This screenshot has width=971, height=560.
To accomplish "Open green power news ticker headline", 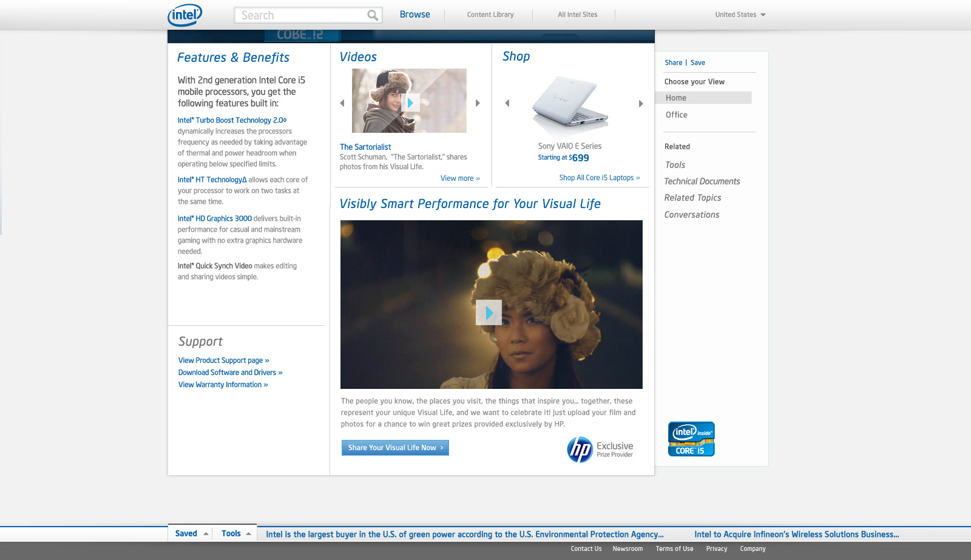I will pyautogui.click(x=465, y=535).
